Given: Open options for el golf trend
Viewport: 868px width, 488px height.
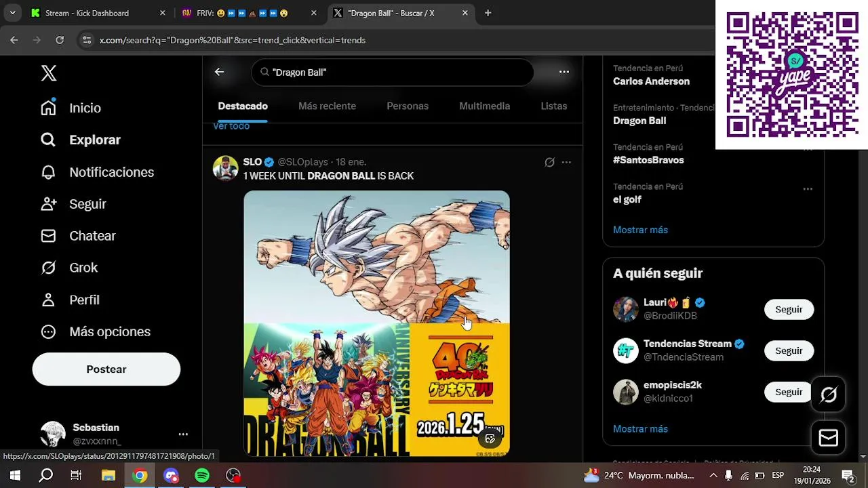Looking at the screenshot, I should (x=808, y=189).
